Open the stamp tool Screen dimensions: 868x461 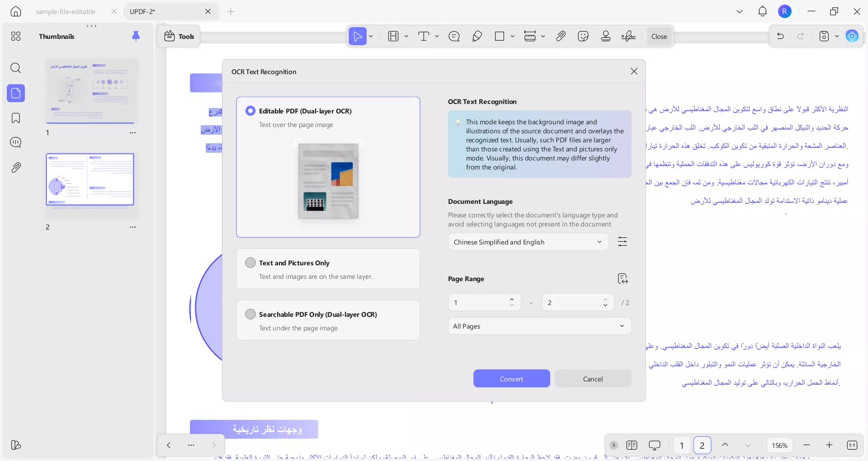[606, 37]
